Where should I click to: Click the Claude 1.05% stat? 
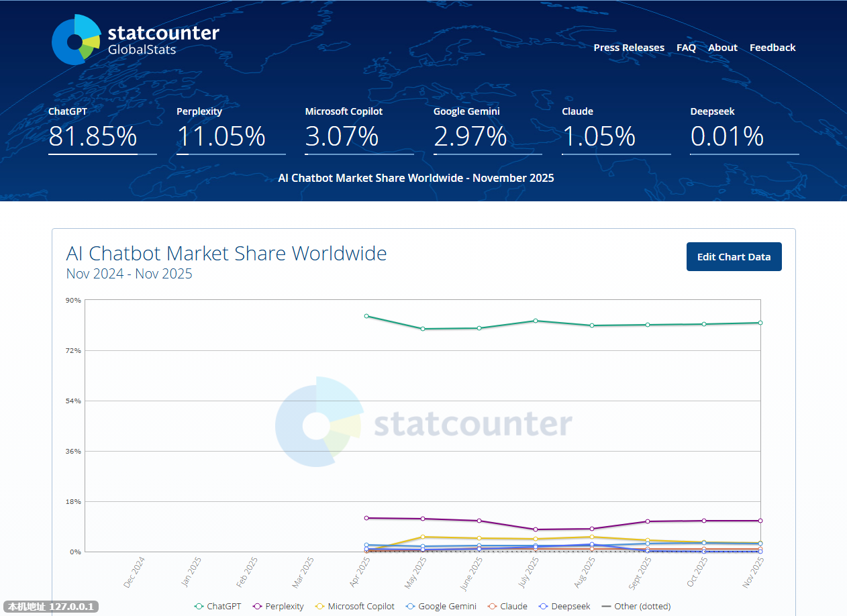599,136
